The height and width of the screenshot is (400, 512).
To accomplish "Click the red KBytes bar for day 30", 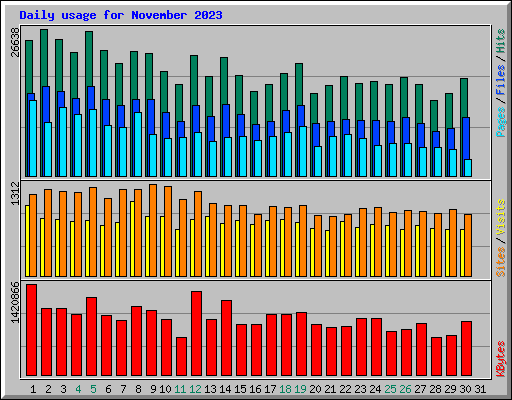I will coord(466,349).
